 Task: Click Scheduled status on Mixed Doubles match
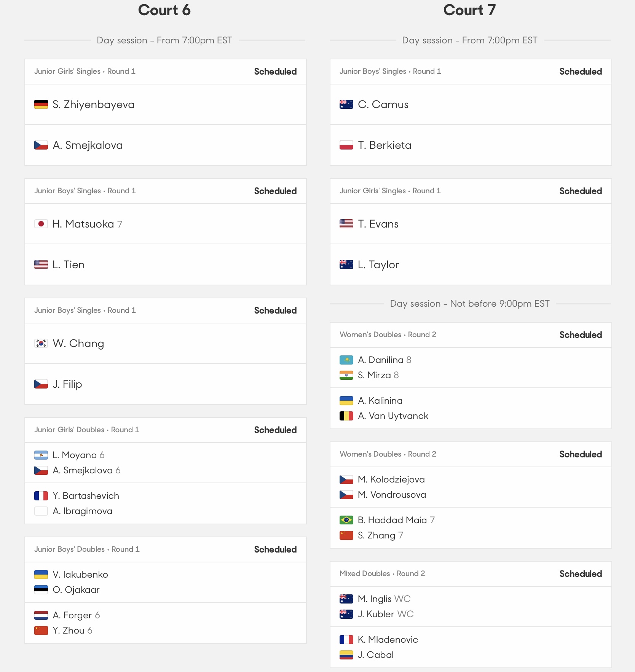point(581,574)
